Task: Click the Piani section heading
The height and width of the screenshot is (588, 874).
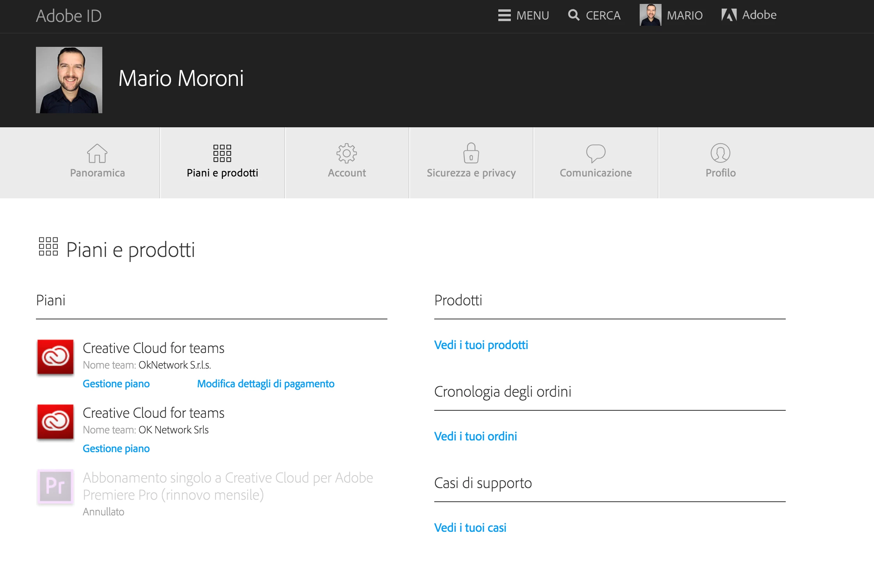Action: click(51, 300)
